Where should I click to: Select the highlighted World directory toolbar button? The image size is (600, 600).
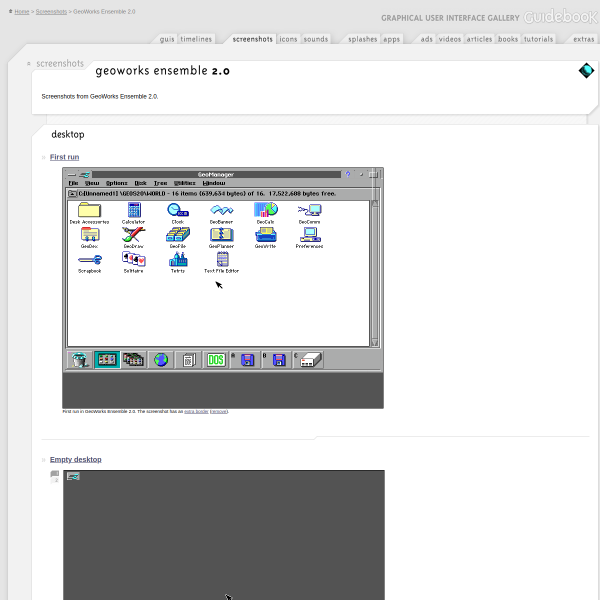tap(107, 360)
